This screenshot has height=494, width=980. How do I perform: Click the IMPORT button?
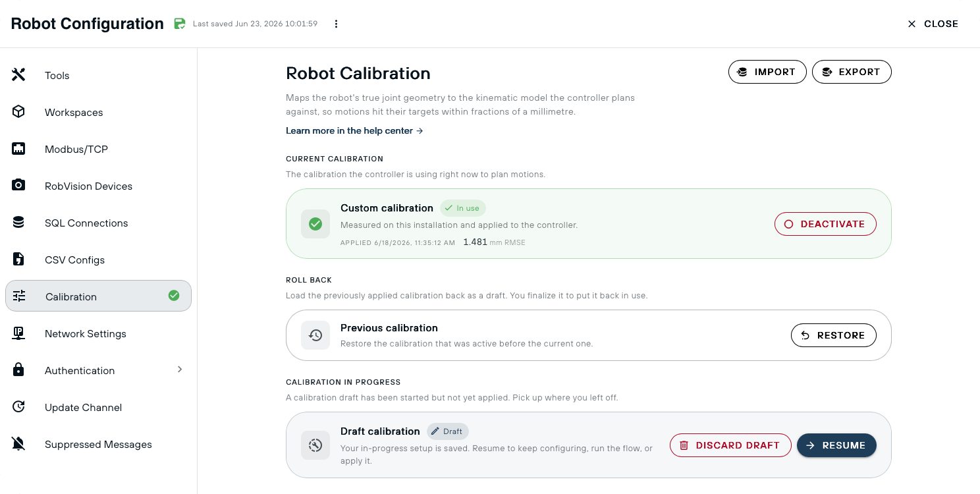pyautogui.click(x=767, y=72)
